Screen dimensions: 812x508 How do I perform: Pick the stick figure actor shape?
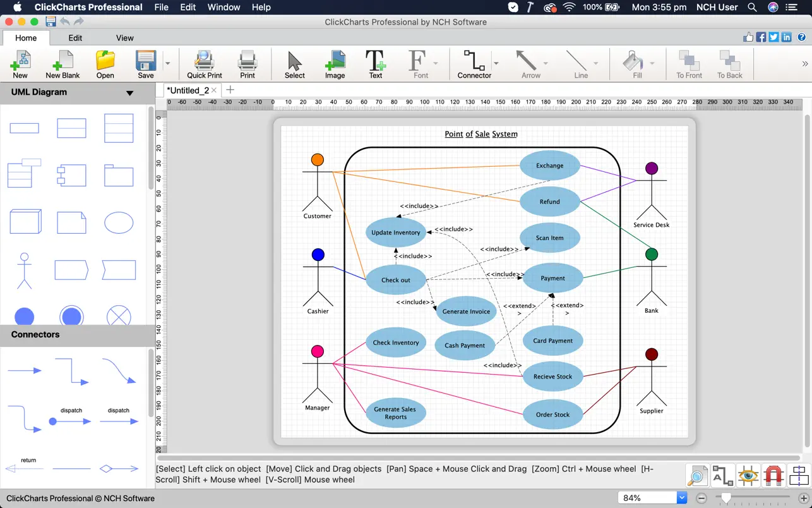coord(25,270)
